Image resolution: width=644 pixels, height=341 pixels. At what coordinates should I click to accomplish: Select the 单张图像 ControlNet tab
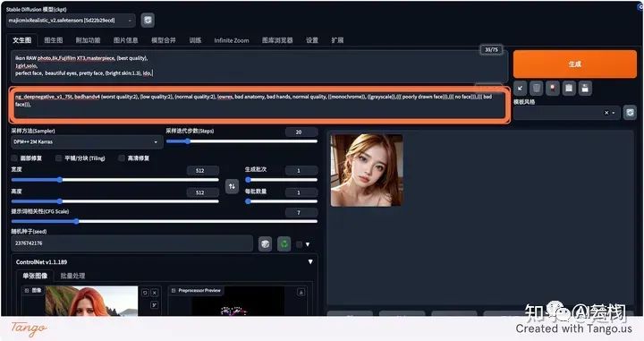pyautogui.click(x=35, y=276)
